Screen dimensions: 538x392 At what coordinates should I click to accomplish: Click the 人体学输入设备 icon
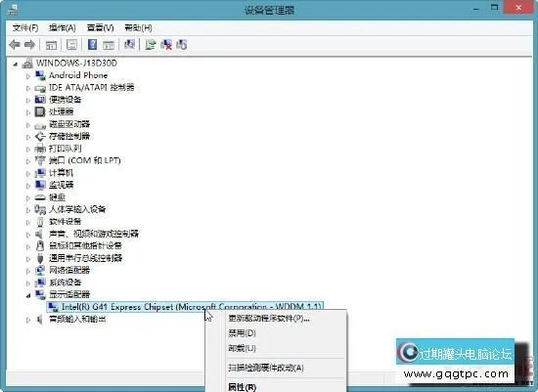point(40,209)
